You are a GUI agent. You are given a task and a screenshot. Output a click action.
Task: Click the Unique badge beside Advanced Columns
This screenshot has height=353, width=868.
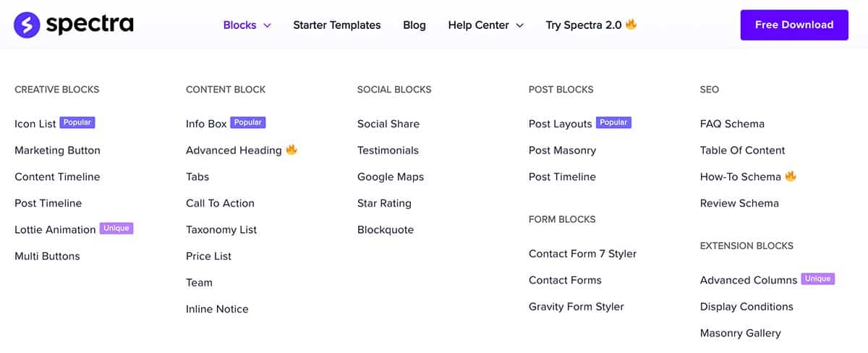(818, 279)
